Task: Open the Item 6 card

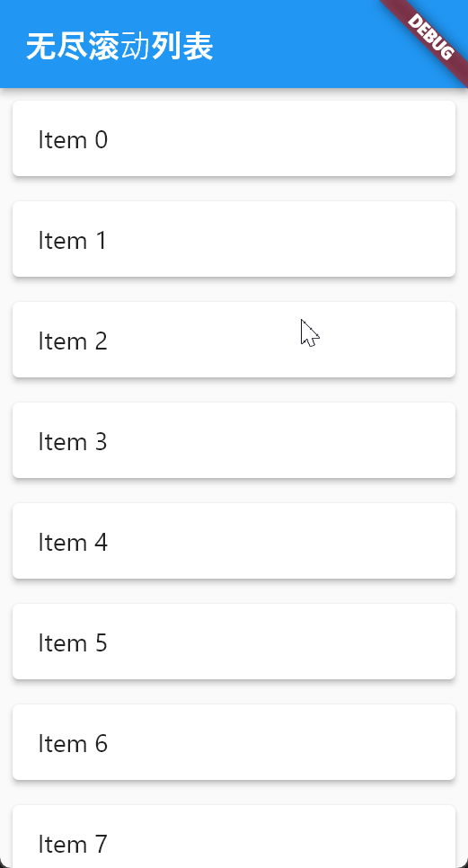Action: (x=234, y=743)
